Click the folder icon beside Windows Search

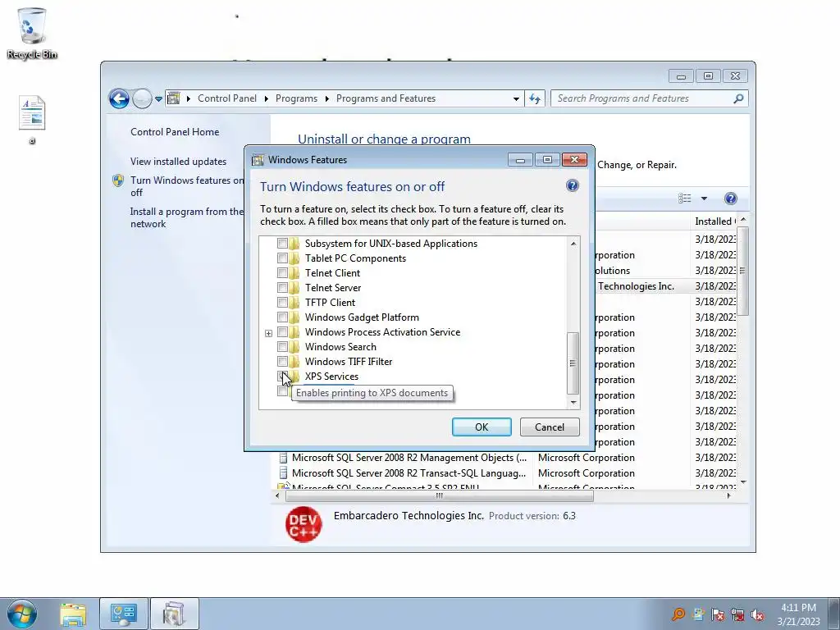(294, 347)
